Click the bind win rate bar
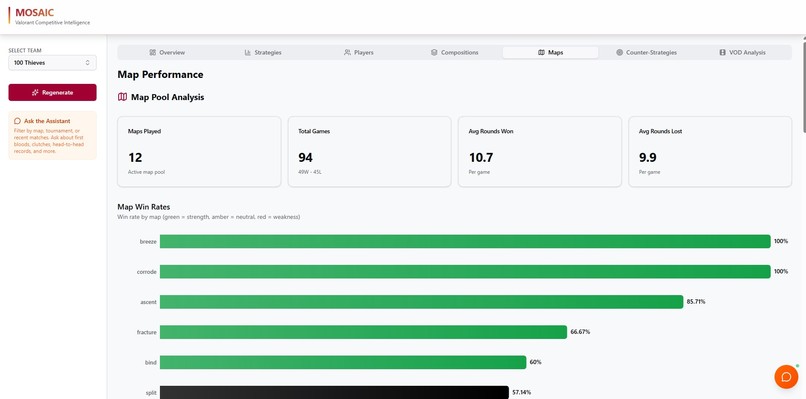806x399 pixels. pos(343,362)
